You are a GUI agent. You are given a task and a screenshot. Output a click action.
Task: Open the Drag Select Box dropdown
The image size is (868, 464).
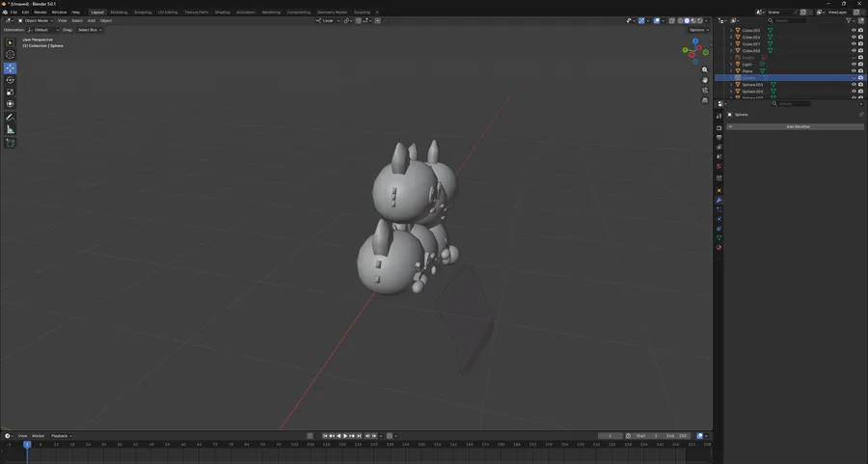[89, 30]
